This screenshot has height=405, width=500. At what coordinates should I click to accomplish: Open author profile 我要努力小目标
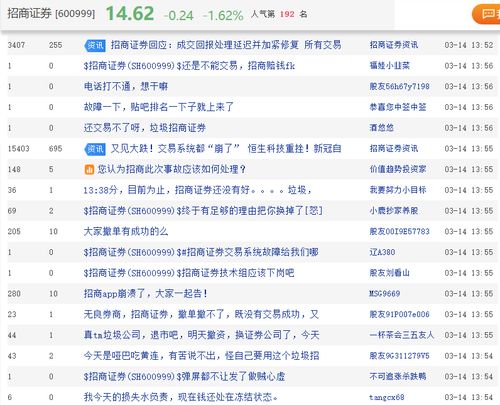[398, 190]
